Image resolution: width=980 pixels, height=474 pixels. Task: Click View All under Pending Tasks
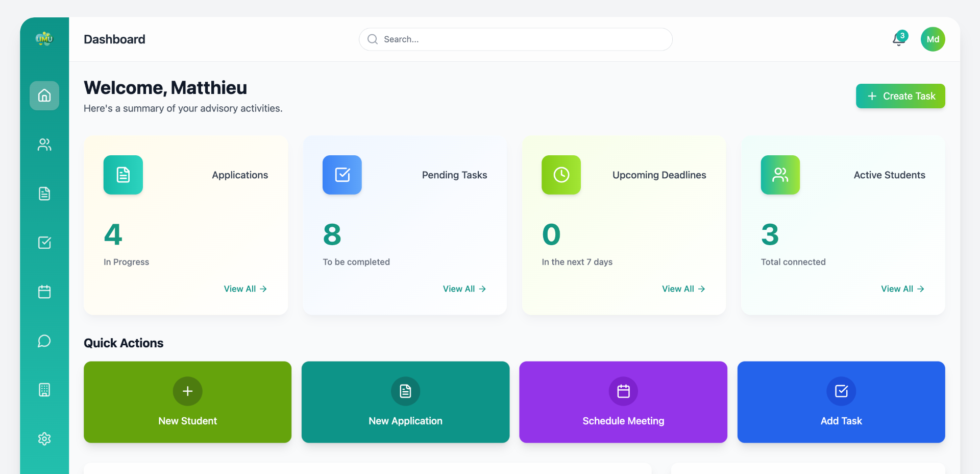[464, 289]
